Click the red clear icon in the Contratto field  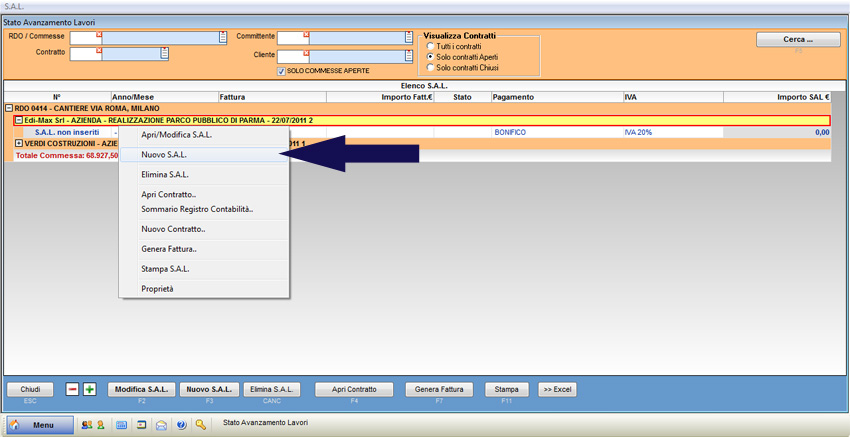[x=99, y=50]
